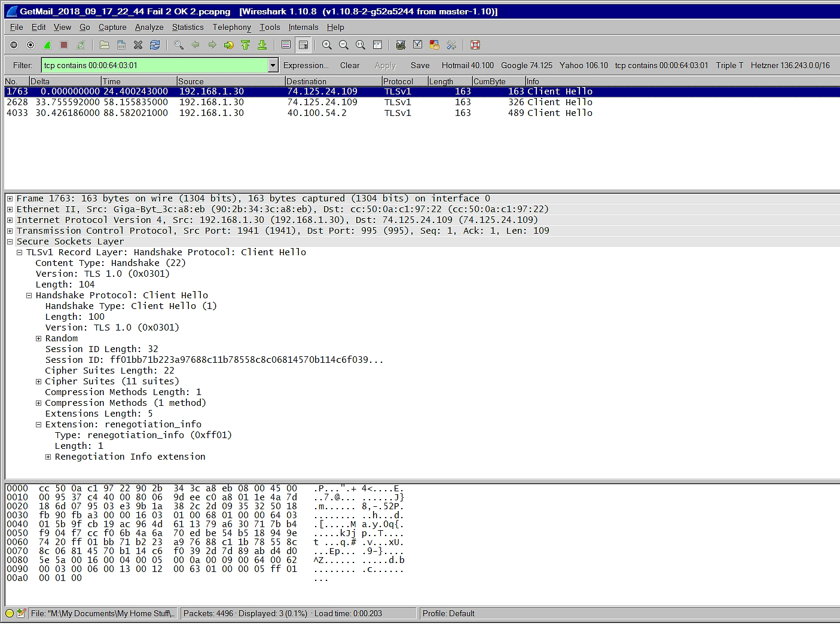Open the Telephony menu
Image resolution: width=840 pixels, height=624 pixels.
click(231, 27)
